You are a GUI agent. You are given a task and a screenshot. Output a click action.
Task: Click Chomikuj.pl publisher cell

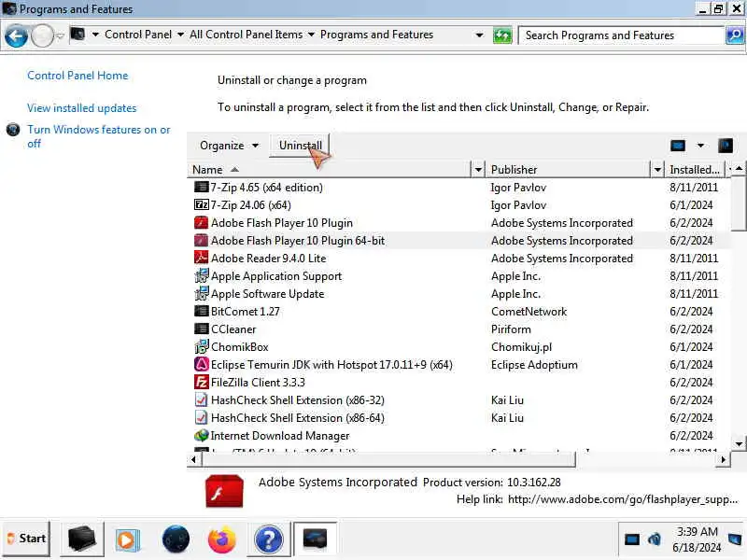click(x=521, y=346)
